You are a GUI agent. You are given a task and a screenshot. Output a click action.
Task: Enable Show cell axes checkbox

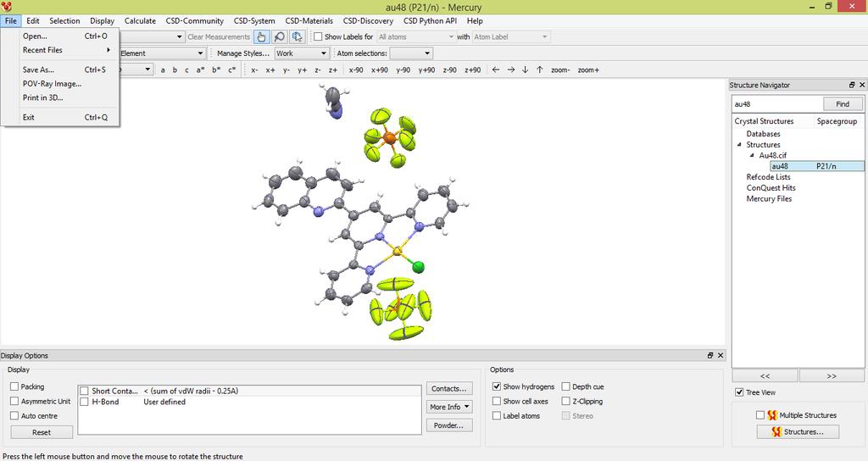point(497,401)
